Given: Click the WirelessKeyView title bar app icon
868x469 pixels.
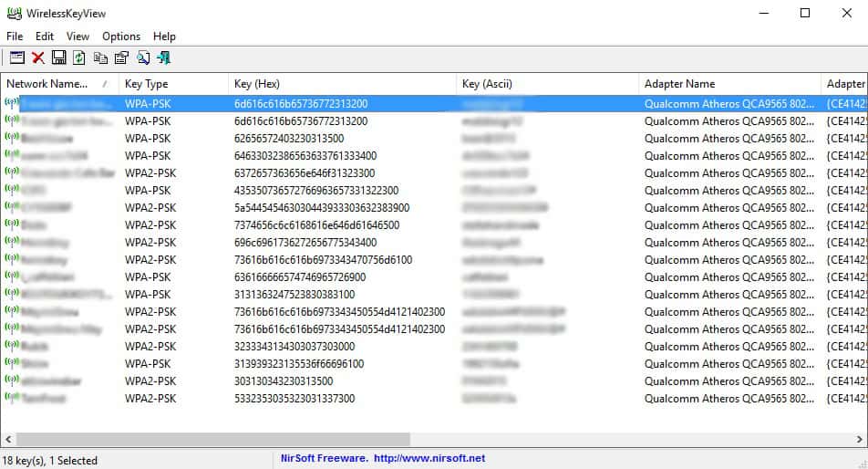Looking at the screenshot, I should (14, 14).
